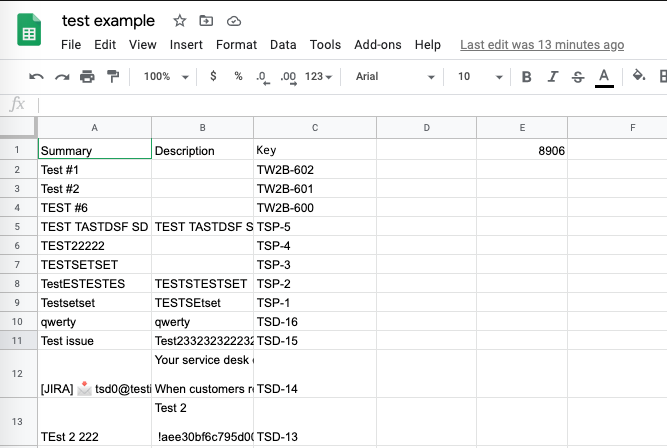
Task: Select the 'TSD-14' cell
Action: pyautogui.click(x=315, y=374)
